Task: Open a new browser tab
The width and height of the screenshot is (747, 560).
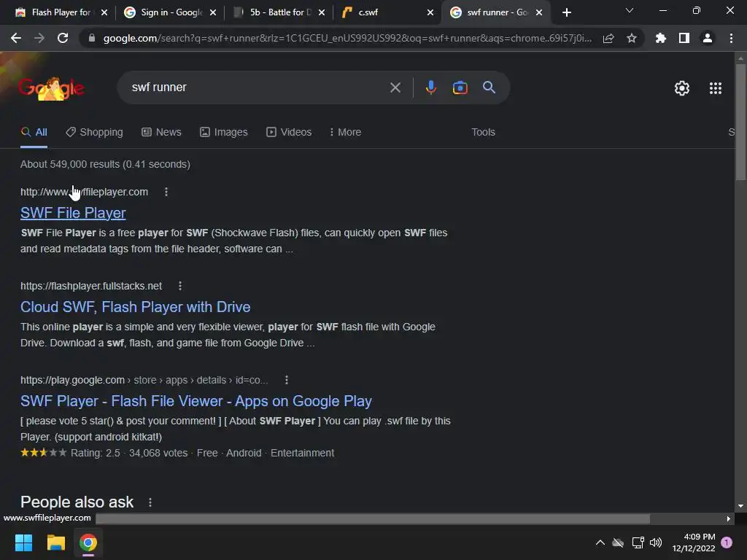Action: pos(566,12)
